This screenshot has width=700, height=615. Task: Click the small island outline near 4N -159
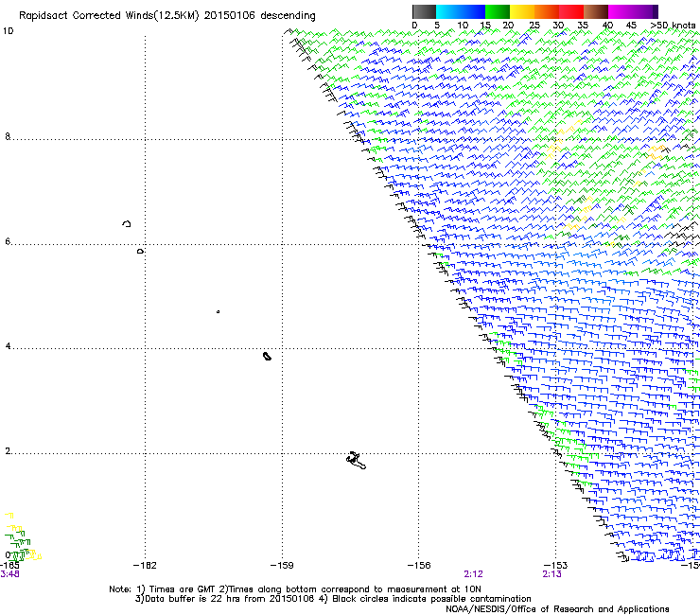tap(267, 356)
